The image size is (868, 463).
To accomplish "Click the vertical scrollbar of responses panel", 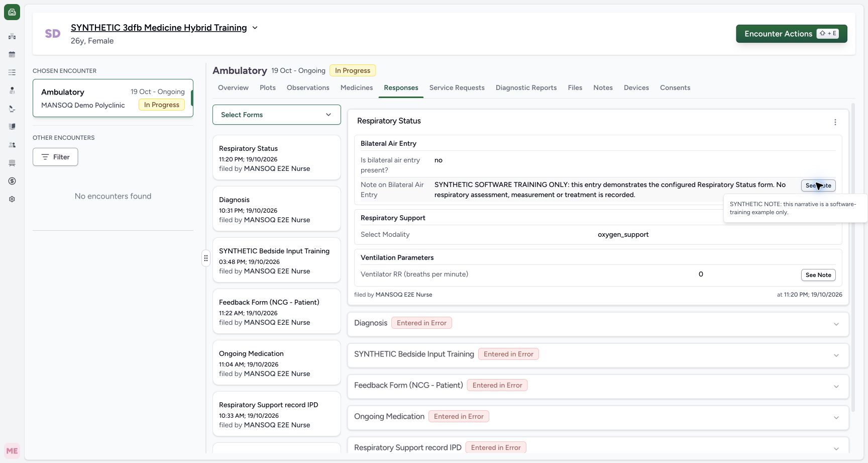I will point(853,256).
